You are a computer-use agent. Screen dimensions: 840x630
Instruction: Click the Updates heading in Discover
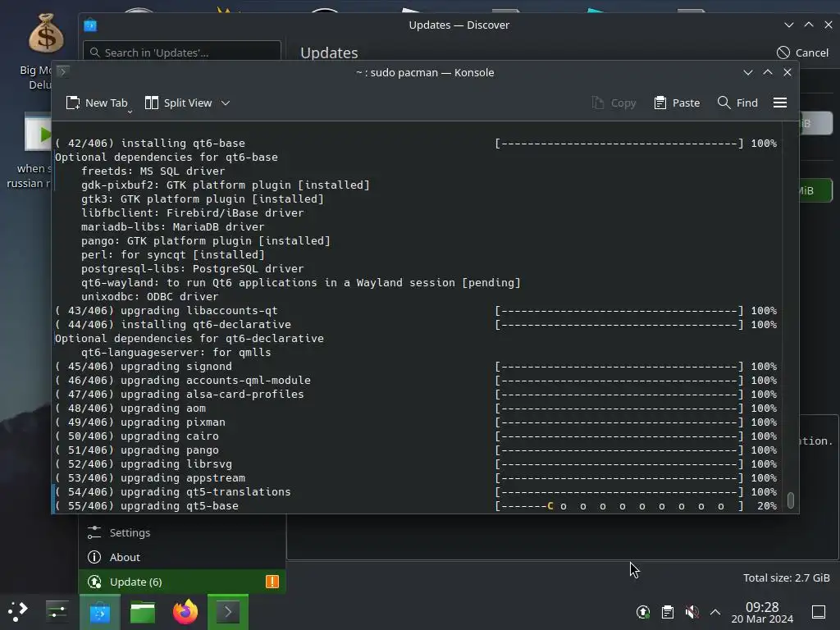point(329,53)
